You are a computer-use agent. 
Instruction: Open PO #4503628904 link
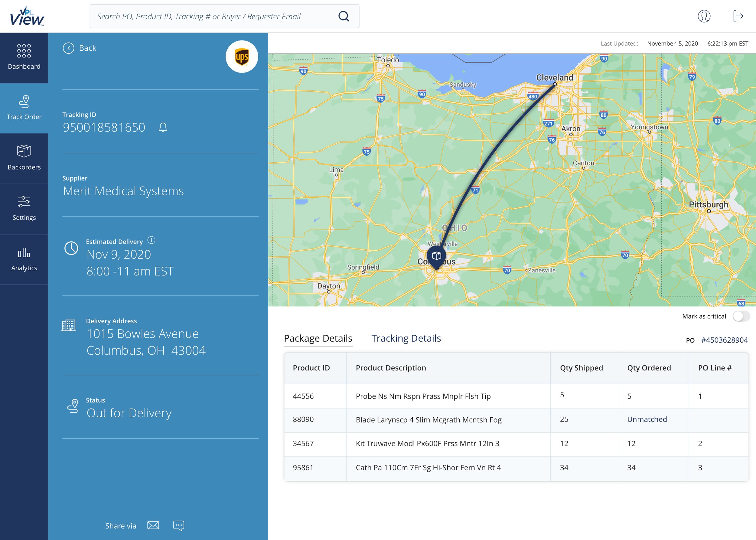point(725,340)
